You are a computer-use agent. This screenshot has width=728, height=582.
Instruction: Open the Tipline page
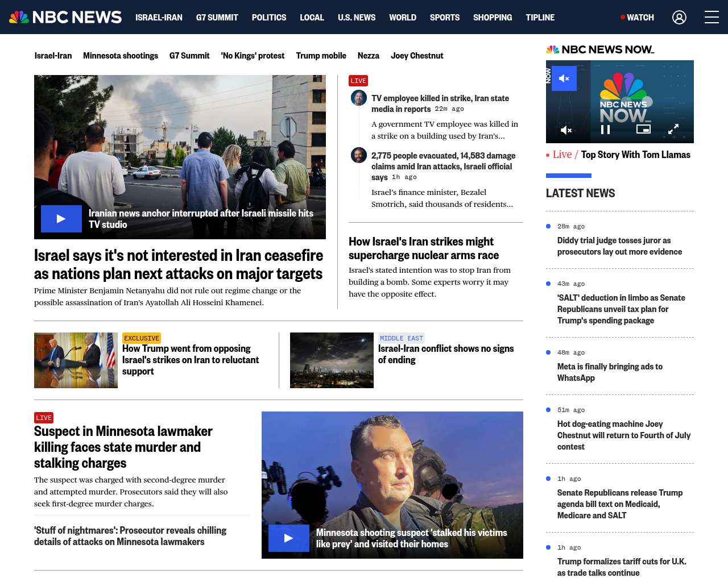click(x=540, y=18)
